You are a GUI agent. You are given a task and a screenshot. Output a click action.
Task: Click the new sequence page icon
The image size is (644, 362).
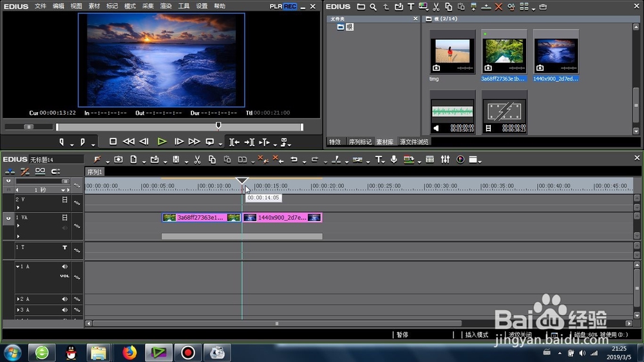(133, 160)
